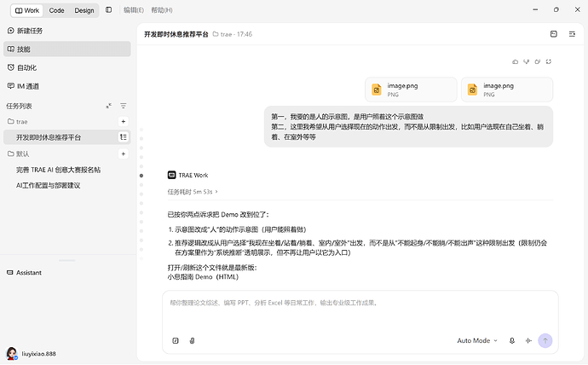Click the collapse-all icon beside 任务列表
The image size is (588, 365).
[108, 106]
